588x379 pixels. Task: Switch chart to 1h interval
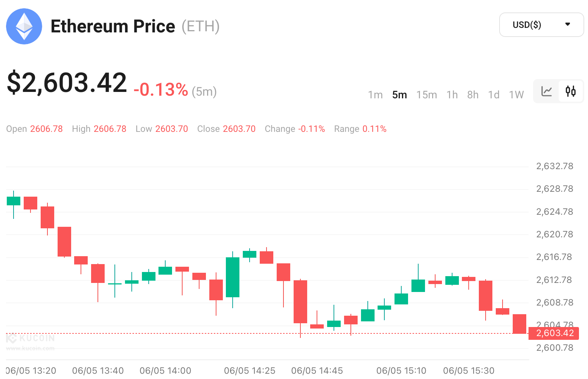tap(452, 95)
